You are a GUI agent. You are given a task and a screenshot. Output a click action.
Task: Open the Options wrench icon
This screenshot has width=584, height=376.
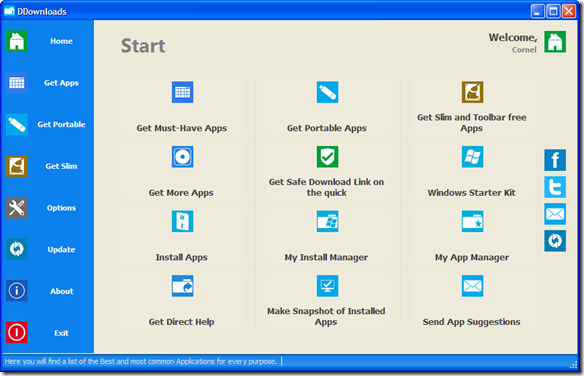tap(17, 208)
